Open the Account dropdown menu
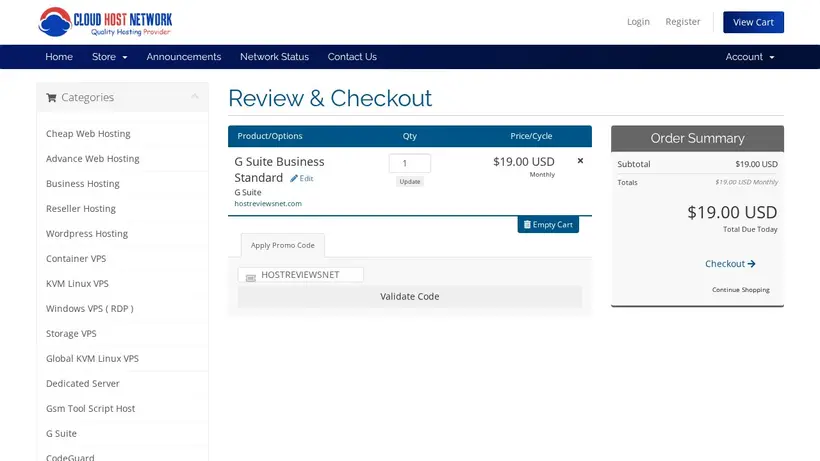Screen dimensions: 820x461 (x=749, y=57)
